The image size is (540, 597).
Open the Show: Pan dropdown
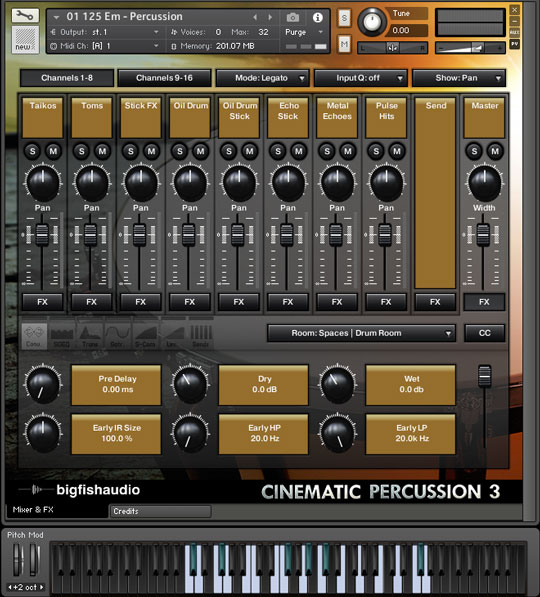[459, 78]
